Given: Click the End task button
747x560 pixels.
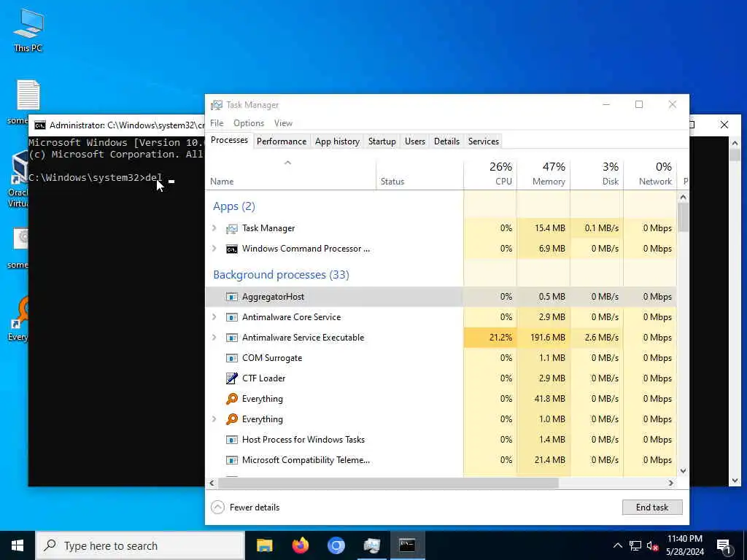Looking at the screenshot, I should click(x=652, y=507).
